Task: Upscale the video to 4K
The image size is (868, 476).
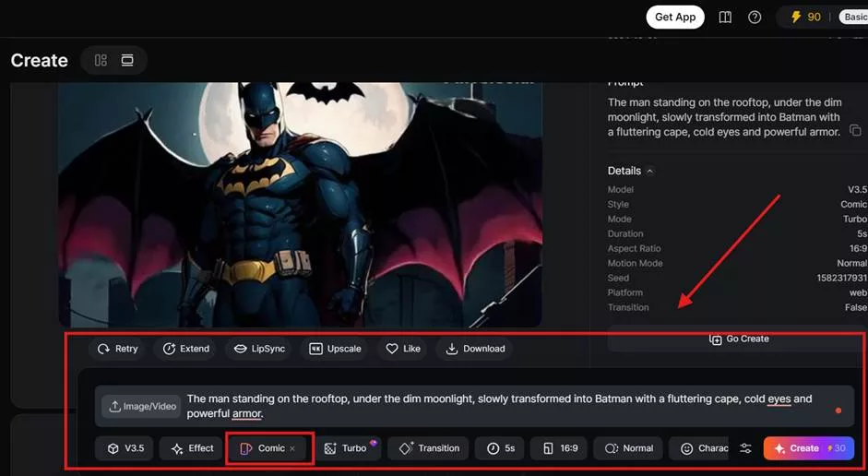Action: pyautogui.click(x=335, y=349)
